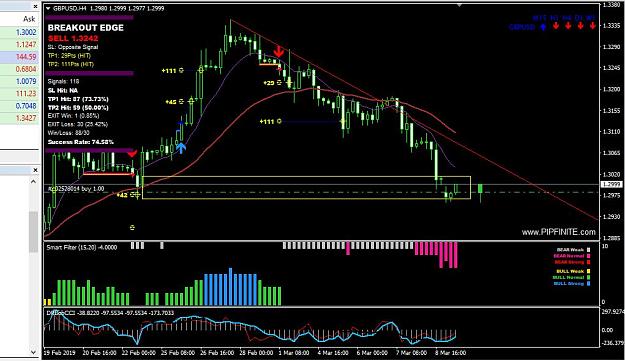Click the red SELL 1.3242 signal label

click(x=73, y=39)
